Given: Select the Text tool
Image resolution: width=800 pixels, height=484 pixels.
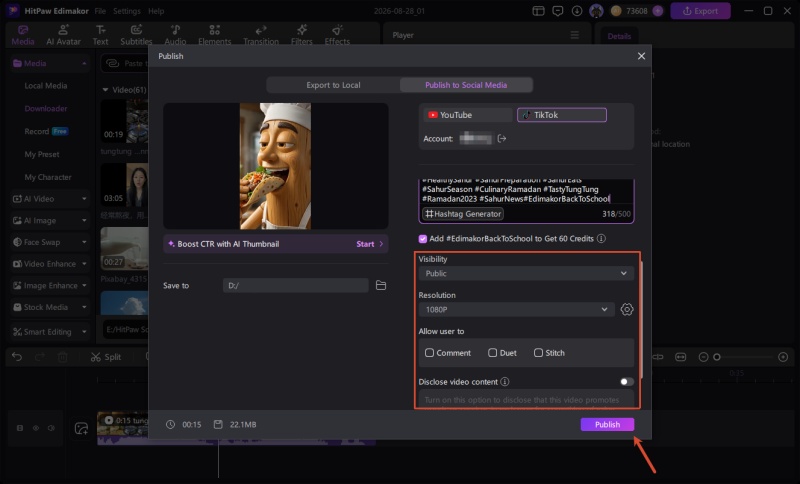Looking at the screenshot, I should point(101,35).
